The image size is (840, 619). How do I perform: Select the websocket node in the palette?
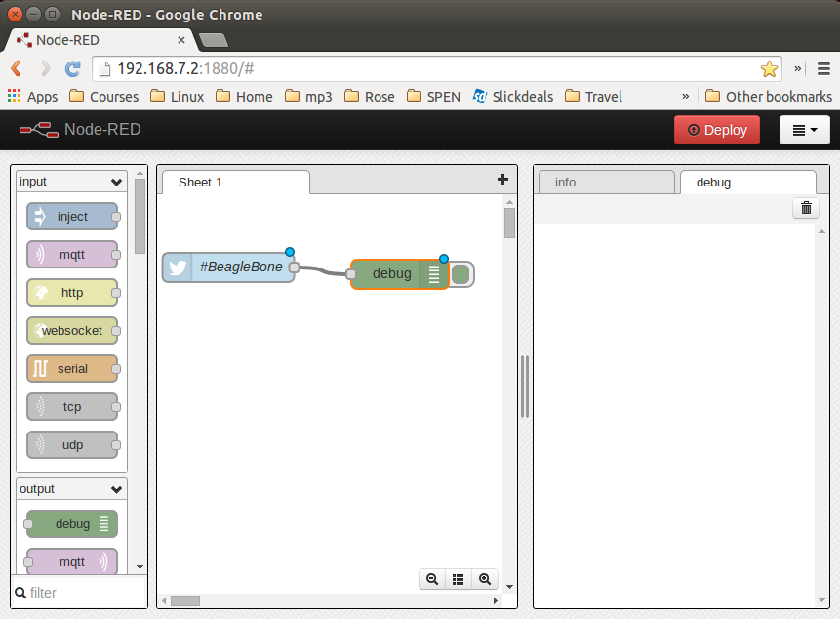pyautogui.click(x=72, y=331)
